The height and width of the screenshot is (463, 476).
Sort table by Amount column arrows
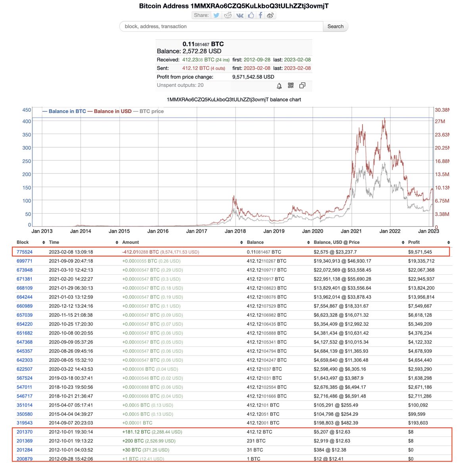pyautogui.click(x=242, y=242)
